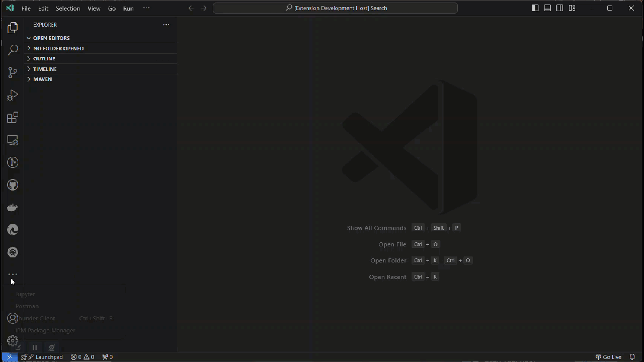The width and height of the screenshot is (644, 362).
Task: Open the File menu
Action: 26,9
